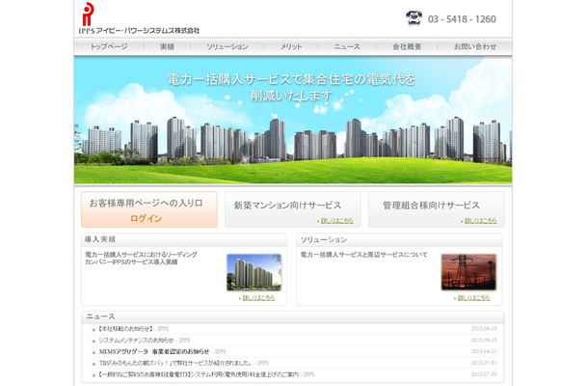Open the トップページ menu item

(109, 46)
